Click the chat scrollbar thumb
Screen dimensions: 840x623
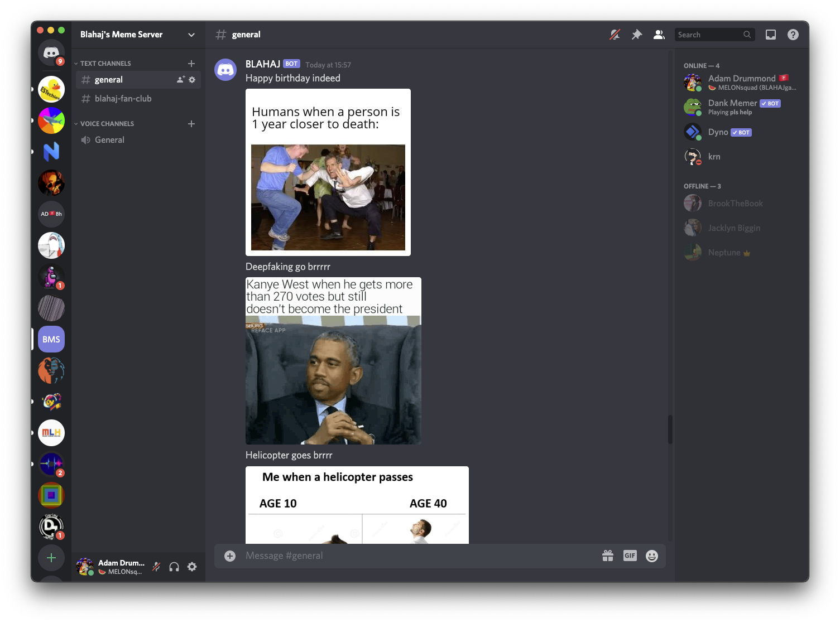pos(670,429)
